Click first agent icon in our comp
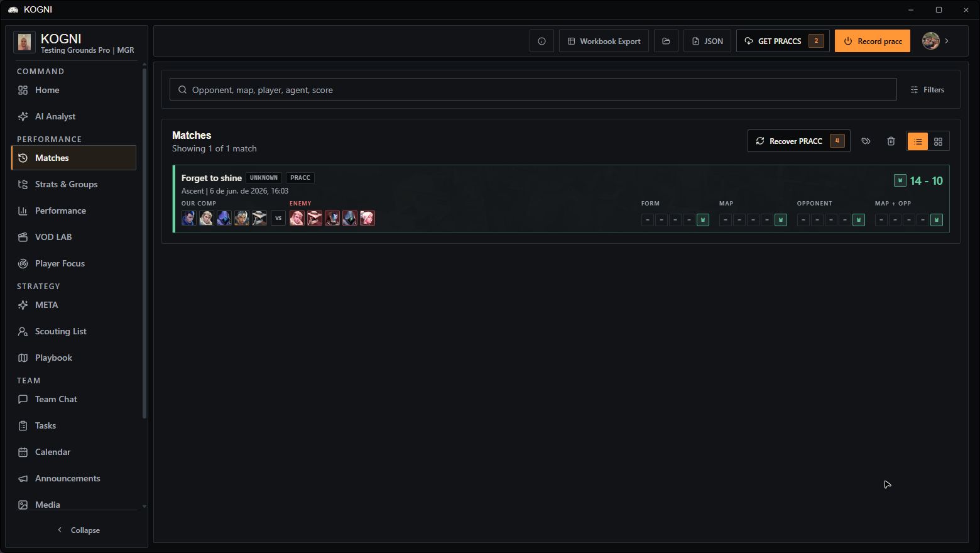Screen dimensions: 980x553 [188, 218]
